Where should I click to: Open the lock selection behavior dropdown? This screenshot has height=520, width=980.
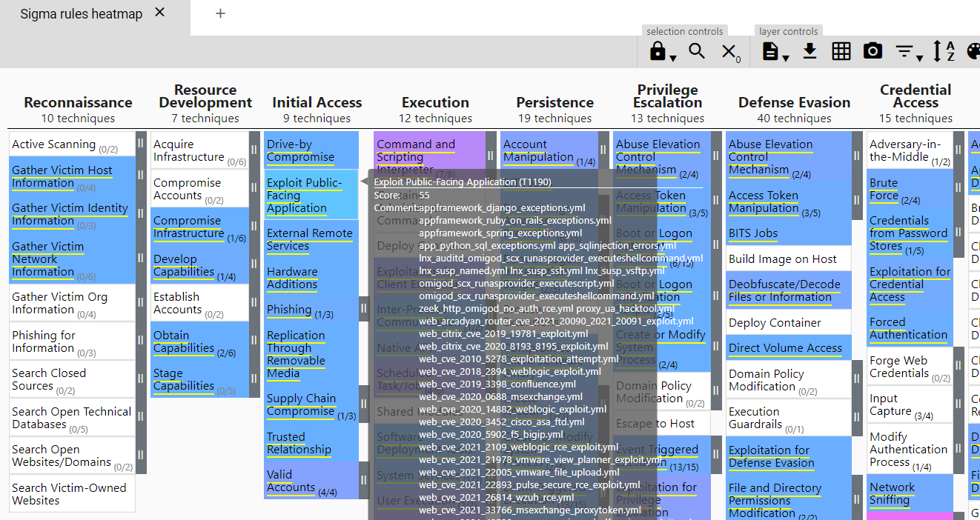pos(662,51)
